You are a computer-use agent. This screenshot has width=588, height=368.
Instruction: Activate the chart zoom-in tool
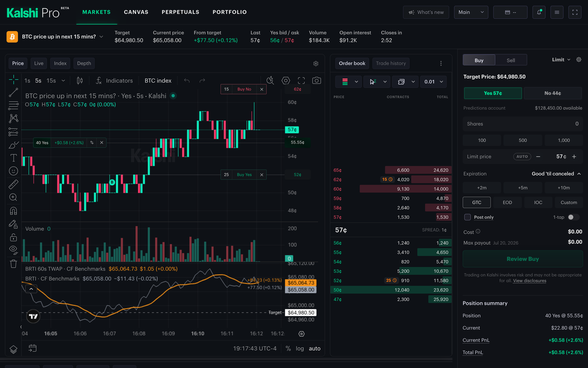(13, 197)
